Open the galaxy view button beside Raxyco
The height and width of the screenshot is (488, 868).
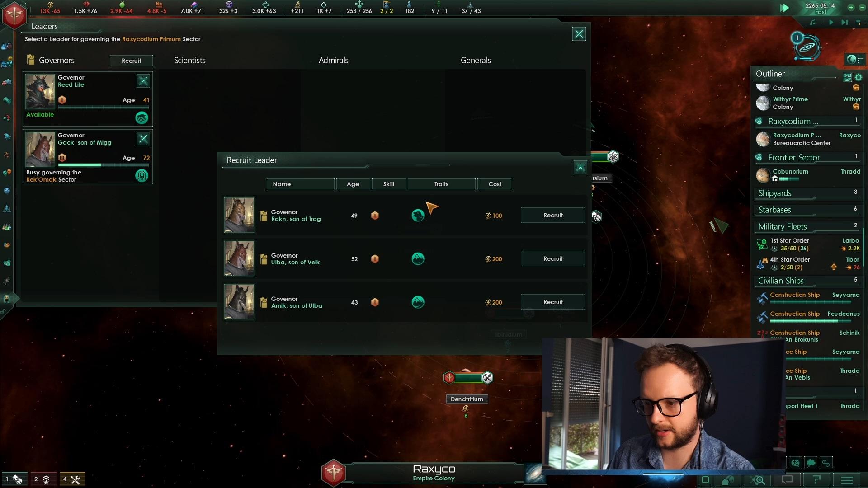(x=534, y=473)
